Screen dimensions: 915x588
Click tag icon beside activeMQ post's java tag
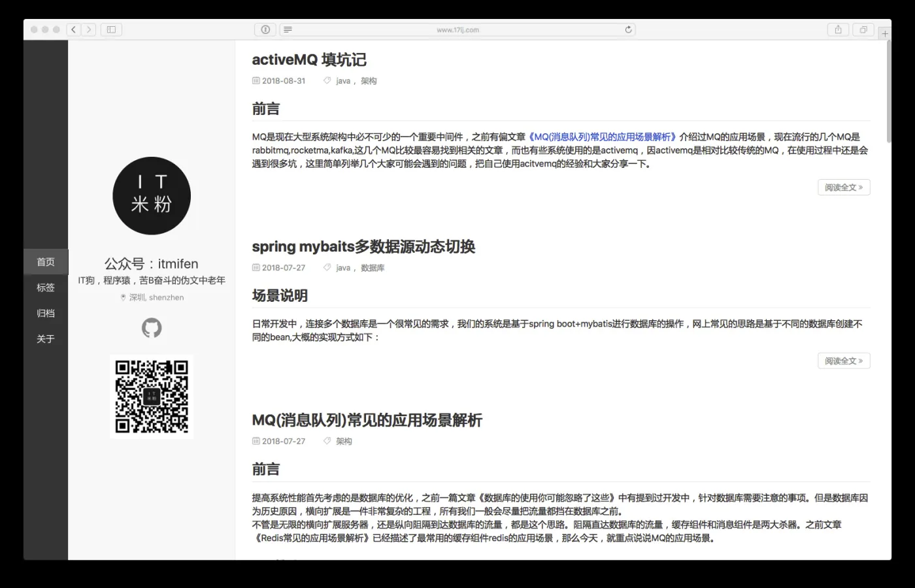click(x=327, y=80)
